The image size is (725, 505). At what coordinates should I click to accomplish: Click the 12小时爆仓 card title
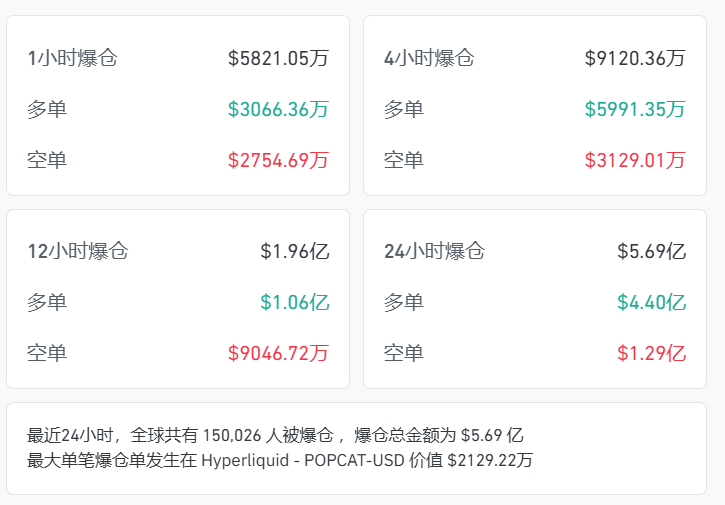coord(77,251)
